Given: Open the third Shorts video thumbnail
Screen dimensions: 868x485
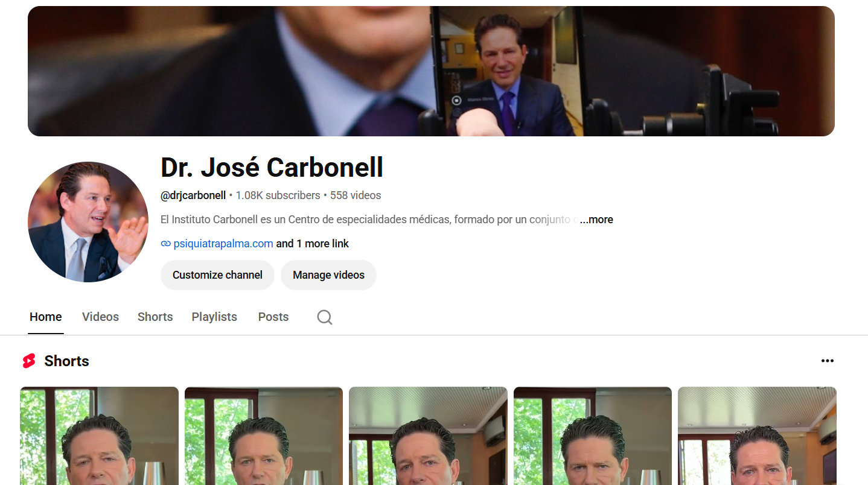Looking at the screenshot, I should coord(428,436).
